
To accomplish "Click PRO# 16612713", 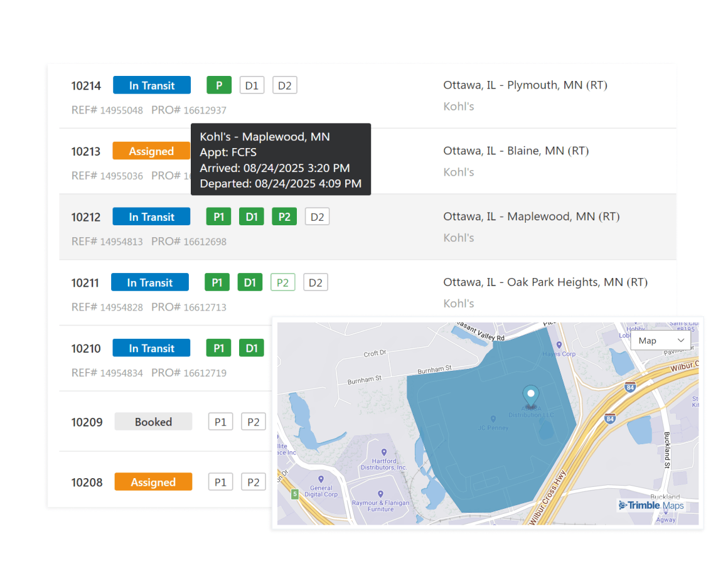I will [189, 307].
